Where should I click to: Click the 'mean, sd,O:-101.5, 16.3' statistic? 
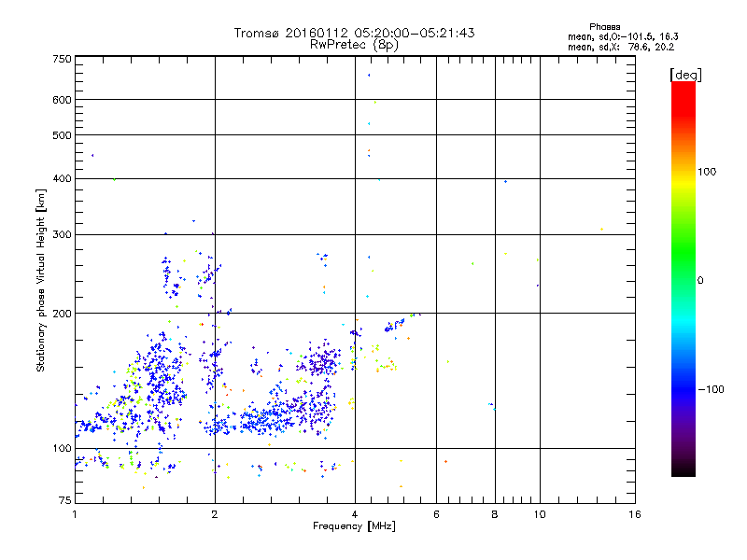623,36
